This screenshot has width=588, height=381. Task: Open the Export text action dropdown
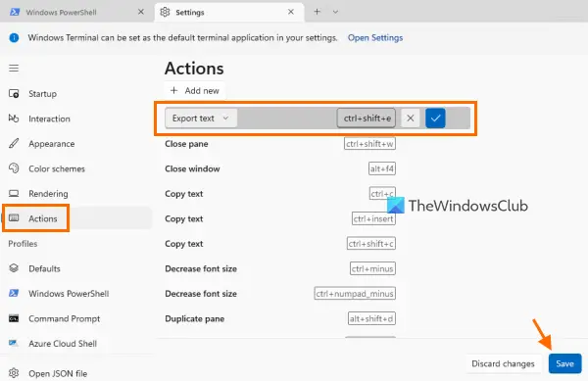point(201,119)
